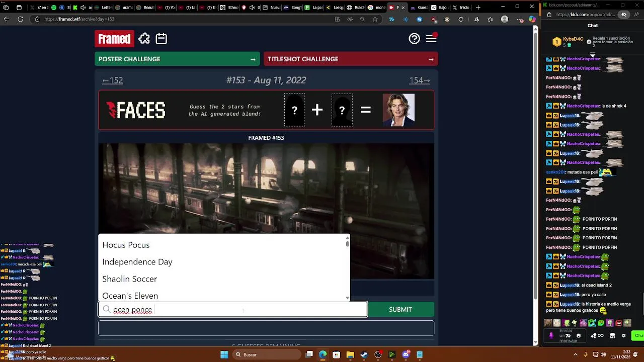Switch to the Inicio tab
This screenshot has width=644, height=362.
[461, 8]
